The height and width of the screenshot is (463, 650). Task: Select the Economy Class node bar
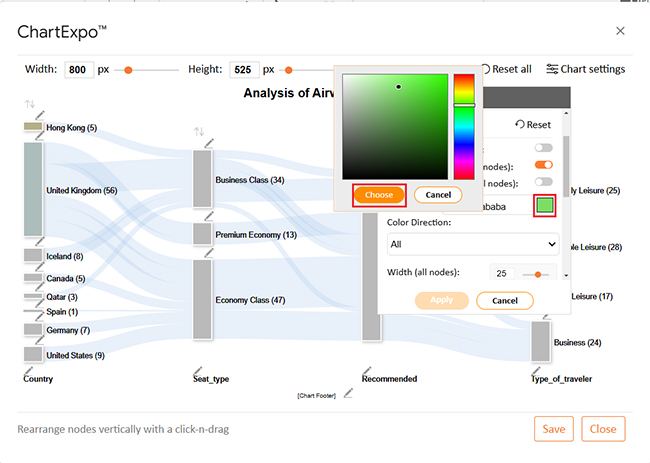pos(202,299)
